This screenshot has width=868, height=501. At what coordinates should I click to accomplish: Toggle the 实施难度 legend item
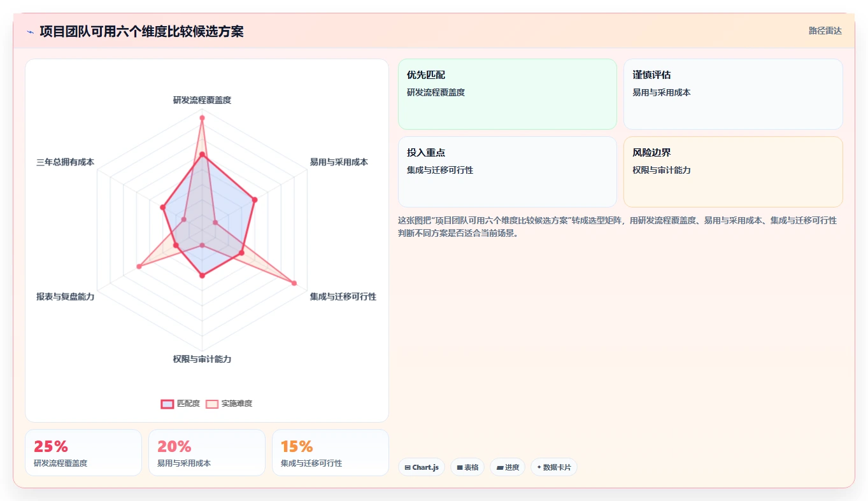click(229, 404)
